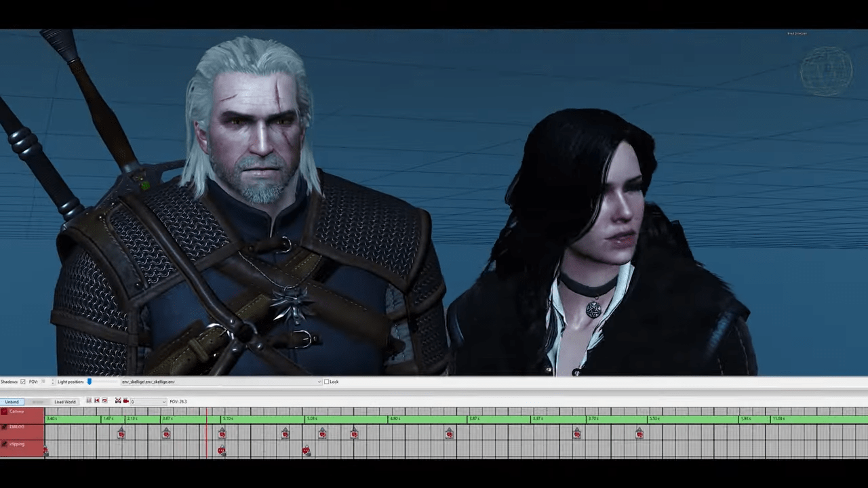
Task: Enable the Lock checkbox
Action: (x=326, y=382)
